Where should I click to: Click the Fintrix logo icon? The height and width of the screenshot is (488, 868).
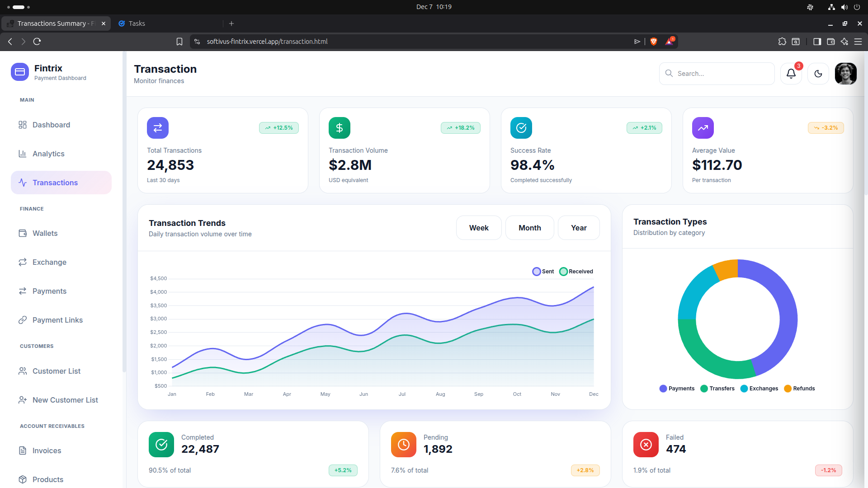(20, 72)
